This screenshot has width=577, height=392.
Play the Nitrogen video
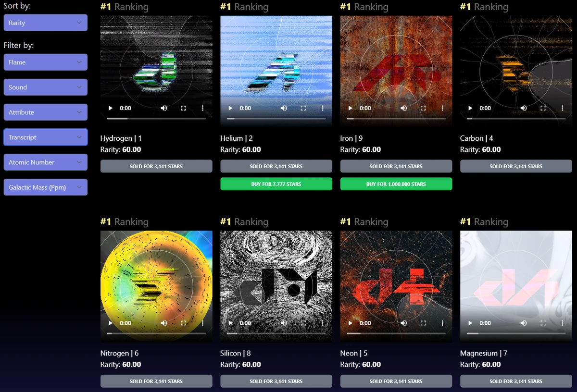110,323
